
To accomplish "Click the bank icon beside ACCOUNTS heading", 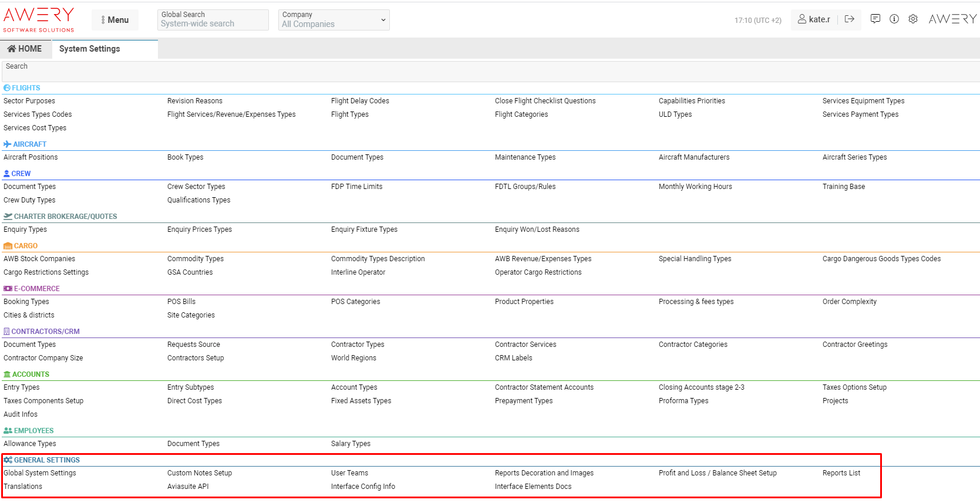I will [x=7, y=374].
